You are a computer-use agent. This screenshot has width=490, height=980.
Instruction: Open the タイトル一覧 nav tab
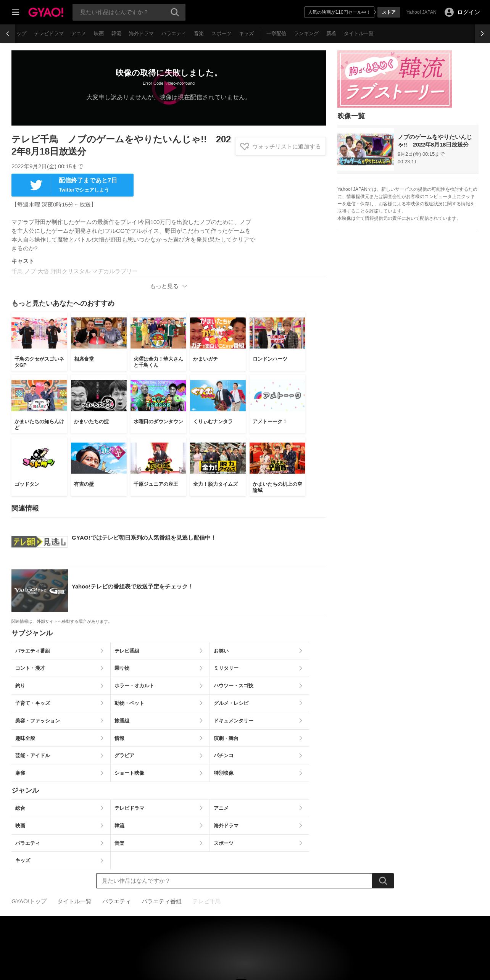pyautogui.click(x=359, y=34)
